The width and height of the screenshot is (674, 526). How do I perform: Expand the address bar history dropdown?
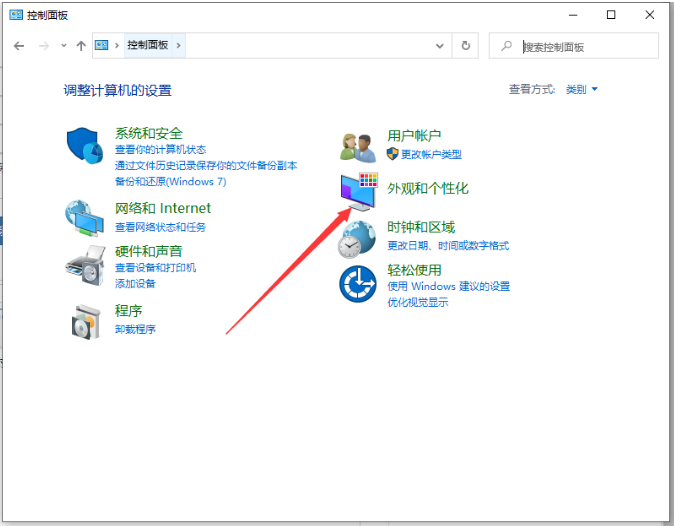(440, 45)
